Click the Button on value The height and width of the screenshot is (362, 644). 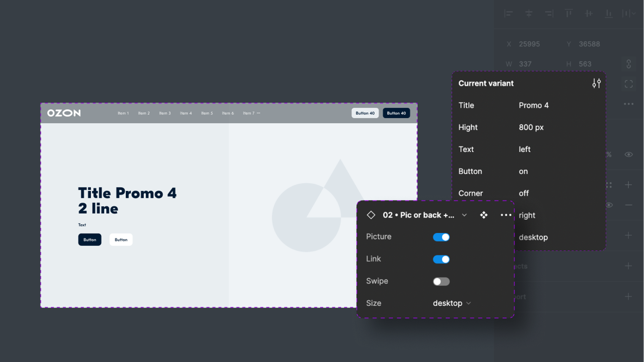click(x=523, y=171)
